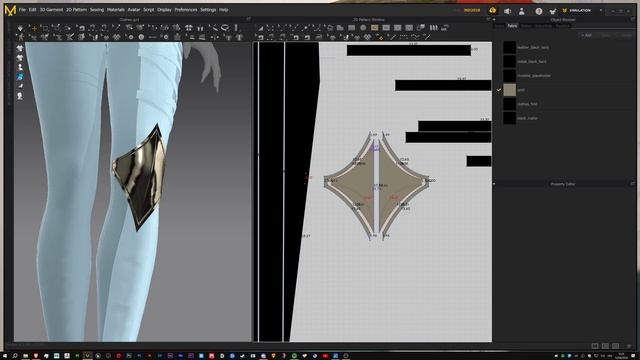Click the pause-shaped icon in 3D toolbar
This screenshot has height=360, width=640.
200,28
